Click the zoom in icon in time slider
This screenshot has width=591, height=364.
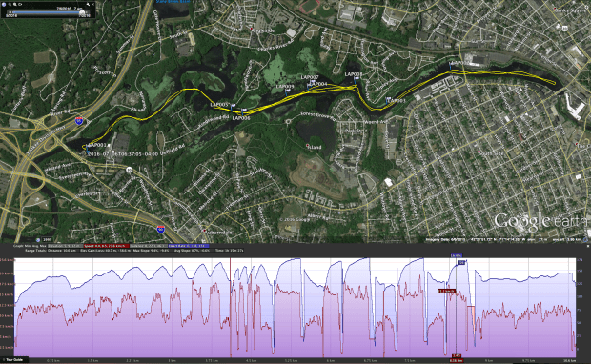click(14, 4)
